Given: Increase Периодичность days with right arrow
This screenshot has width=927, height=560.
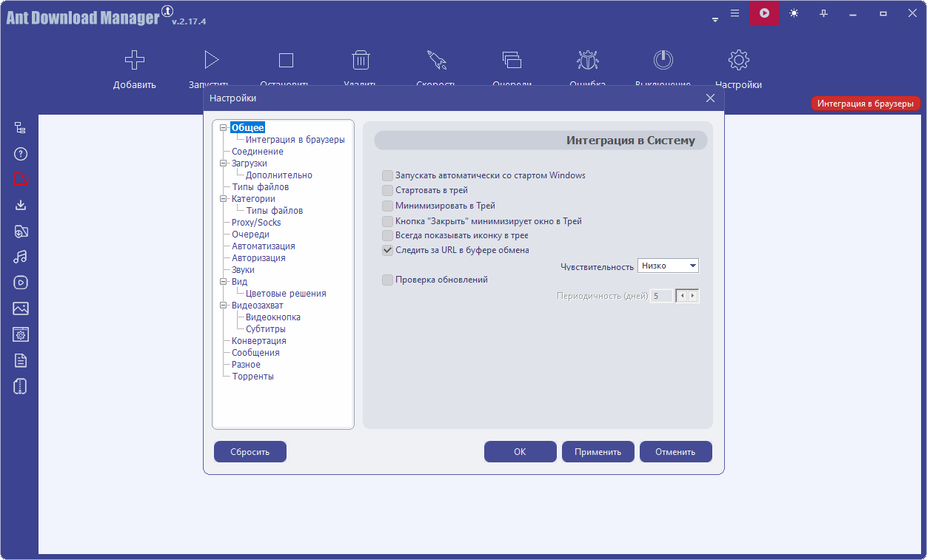Looking at the screenshot, I should (x=693, y=296).
